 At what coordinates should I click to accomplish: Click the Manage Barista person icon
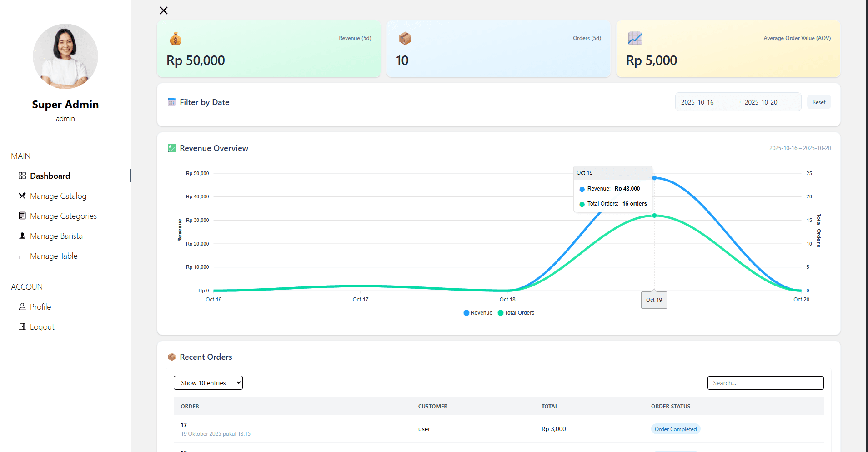(x=22, y=236)
